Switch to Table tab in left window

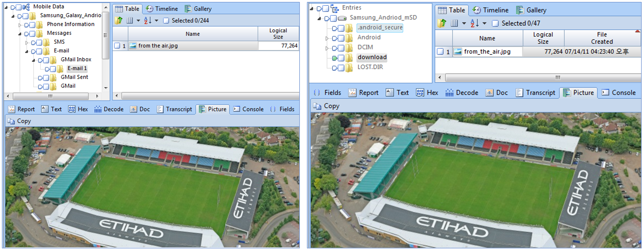point(127,9)
